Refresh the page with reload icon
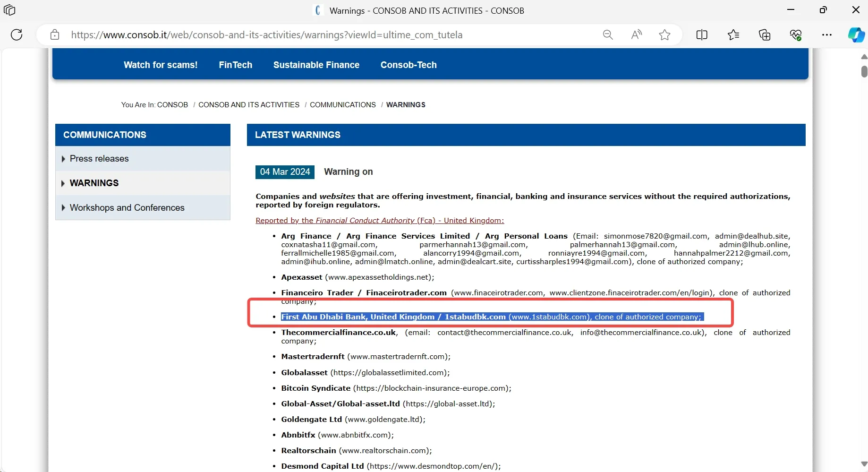868x472 pixels. point(17,34)
